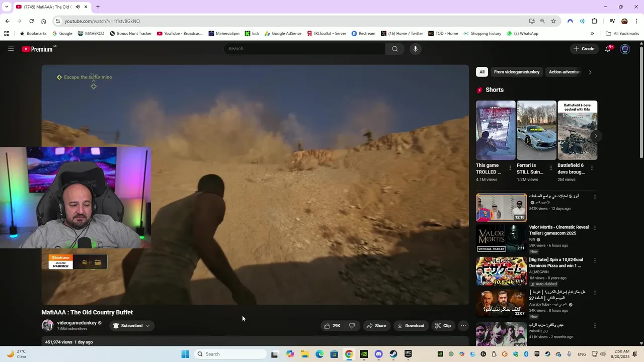Screen dimensions: 644x362
Task: Open the 'This game TROLLED' short
Action: pos(496,130)
